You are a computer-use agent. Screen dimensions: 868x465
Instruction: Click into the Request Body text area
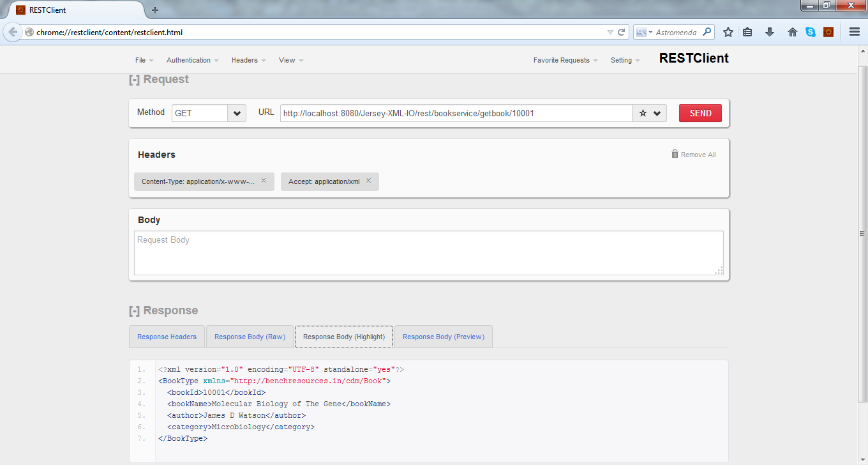[x=428, y=253]
